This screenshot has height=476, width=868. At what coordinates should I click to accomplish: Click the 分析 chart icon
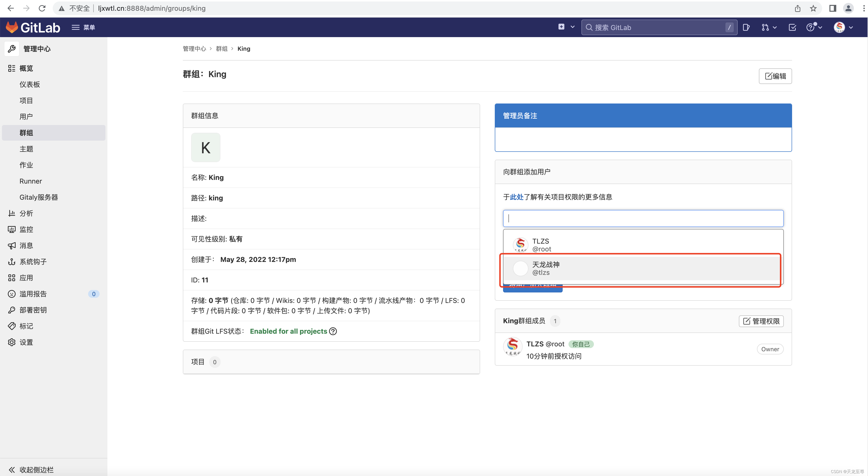point(12,213)
